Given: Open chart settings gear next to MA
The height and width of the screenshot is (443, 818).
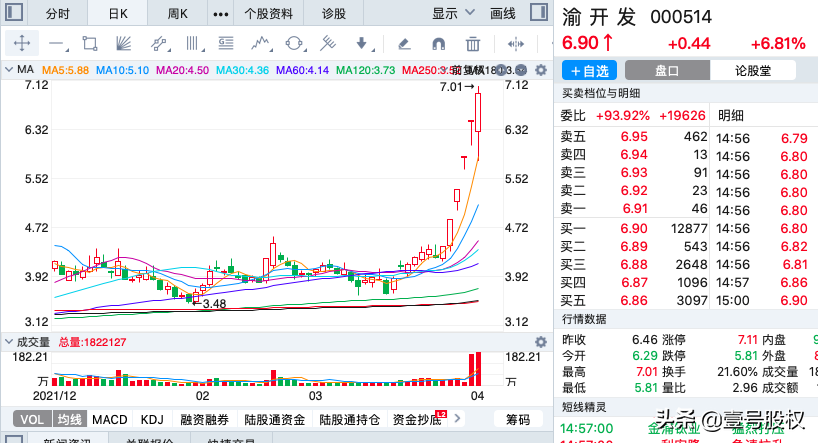Looking at the screenshot, I should coord(540,69).
